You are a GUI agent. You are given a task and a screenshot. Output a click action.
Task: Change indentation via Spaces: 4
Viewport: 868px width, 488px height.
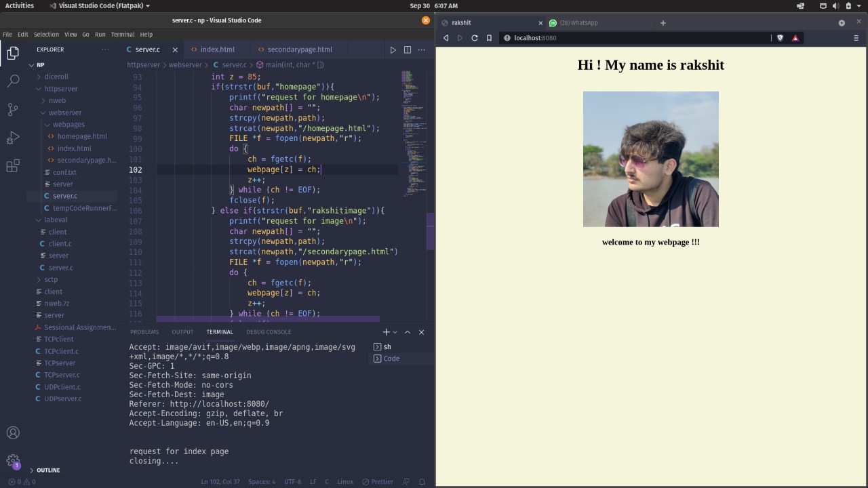click(x=262, y=482)
